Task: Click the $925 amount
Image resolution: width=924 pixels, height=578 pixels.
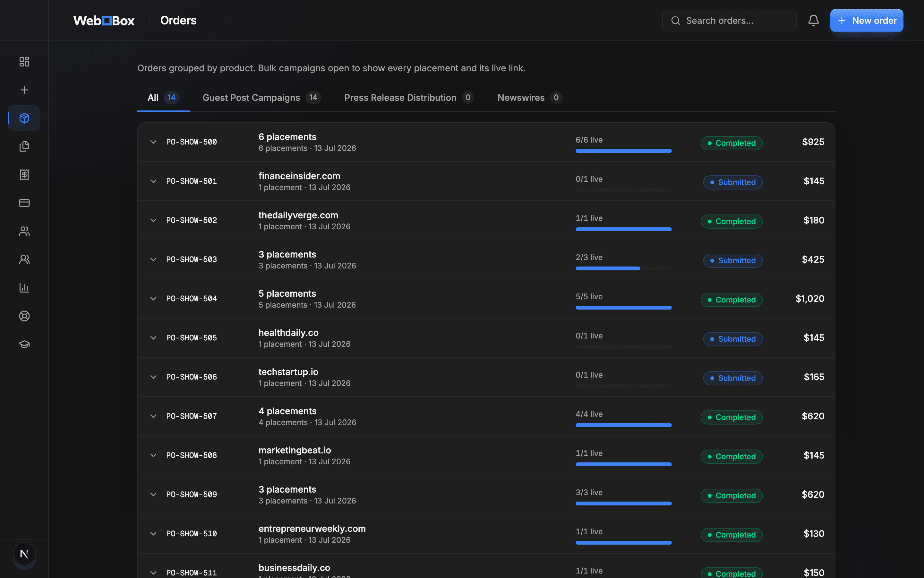Action: pos(813,142)
